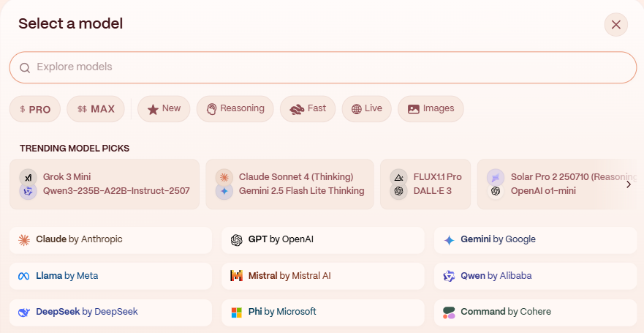Focus the Explore models search field

(x=323, y=67)
